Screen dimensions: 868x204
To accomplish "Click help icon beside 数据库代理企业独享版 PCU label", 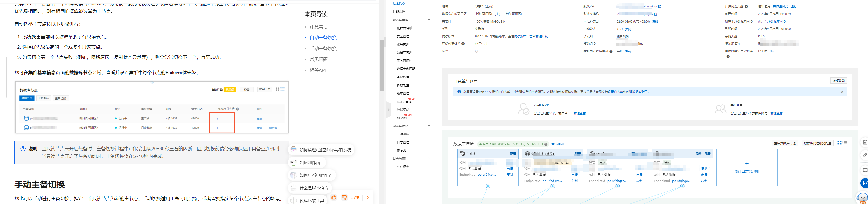I will (546, 144).
